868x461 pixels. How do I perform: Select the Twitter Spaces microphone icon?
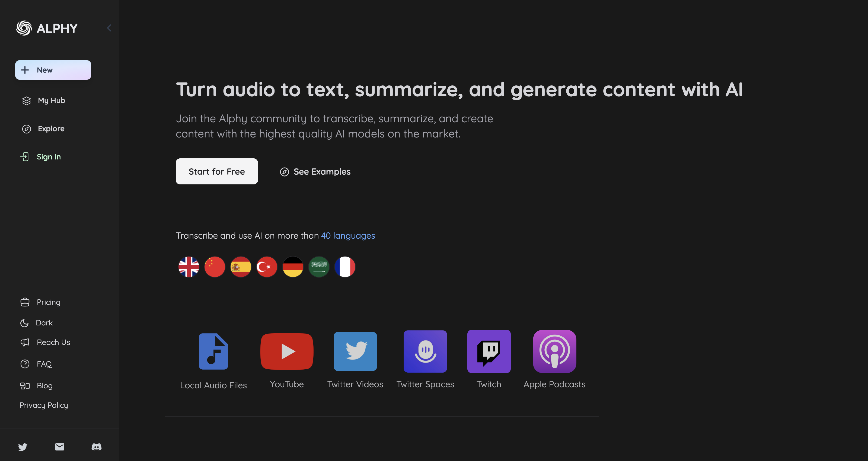click(425, 351)
